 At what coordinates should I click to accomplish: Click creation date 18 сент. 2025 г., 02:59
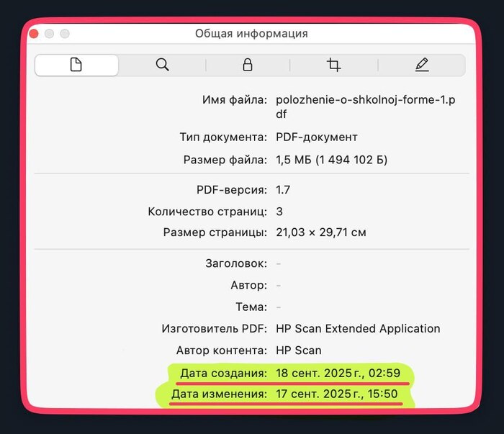pos(337,374)
